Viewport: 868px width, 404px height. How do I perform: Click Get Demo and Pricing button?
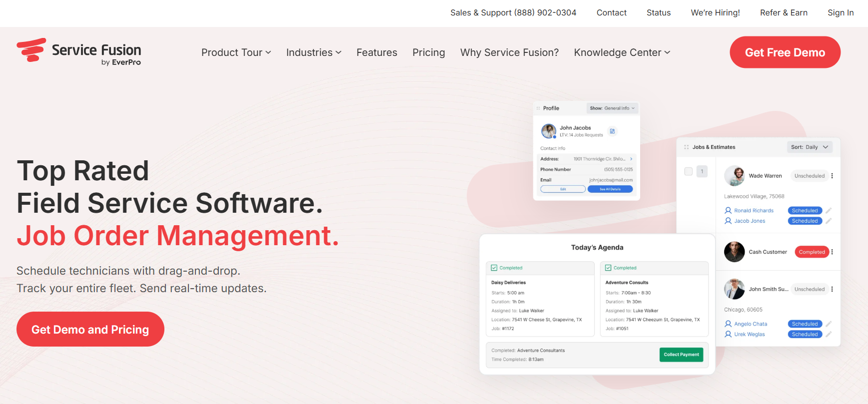(x=90, y=329)
